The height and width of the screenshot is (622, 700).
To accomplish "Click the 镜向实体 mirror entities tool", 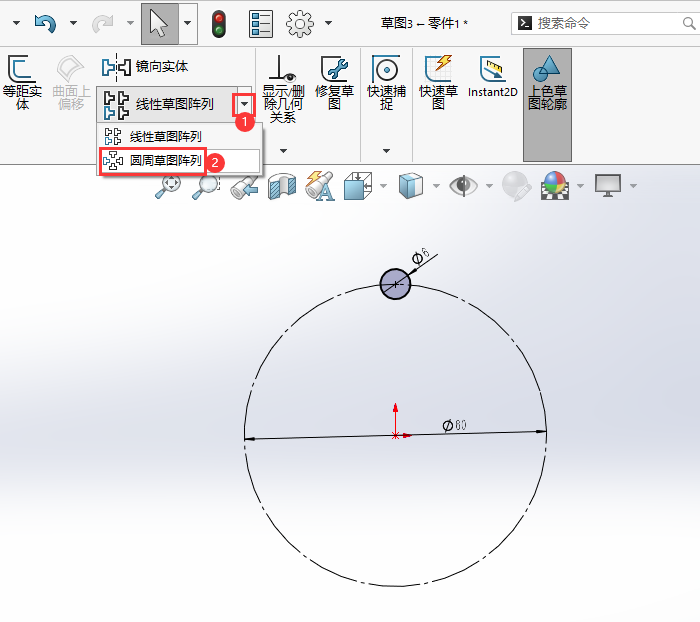I will click(145, 67).
